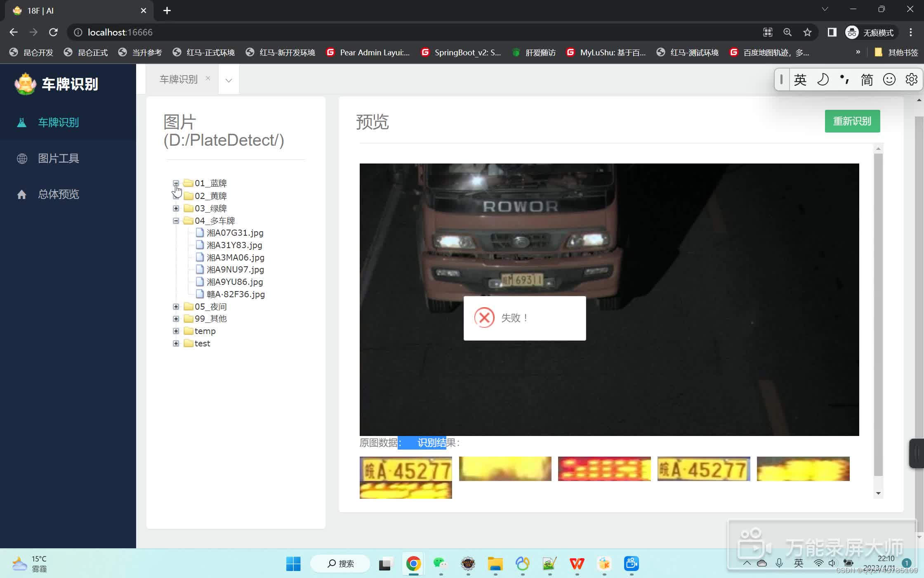This screenshot has width=924, height=578.
Task: Go to 总体预览 home icon
Action: pyautogui.click(x=22, y=194)
